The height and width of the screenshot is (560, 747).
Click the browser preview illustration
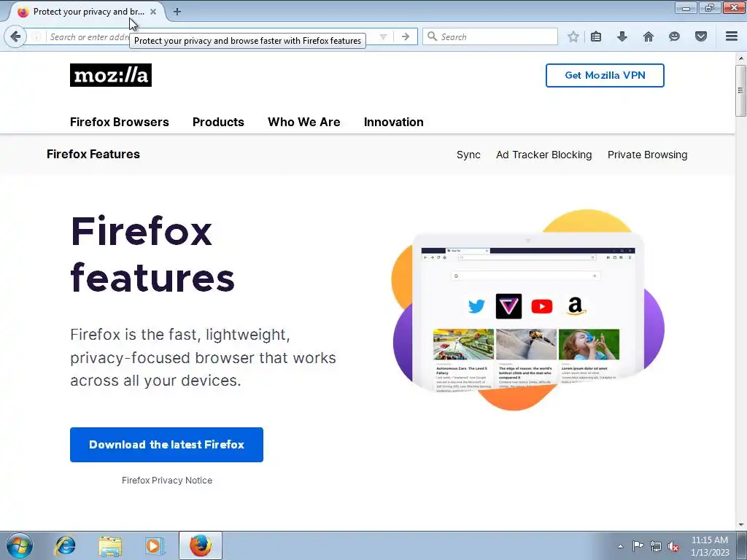point(528,309)
